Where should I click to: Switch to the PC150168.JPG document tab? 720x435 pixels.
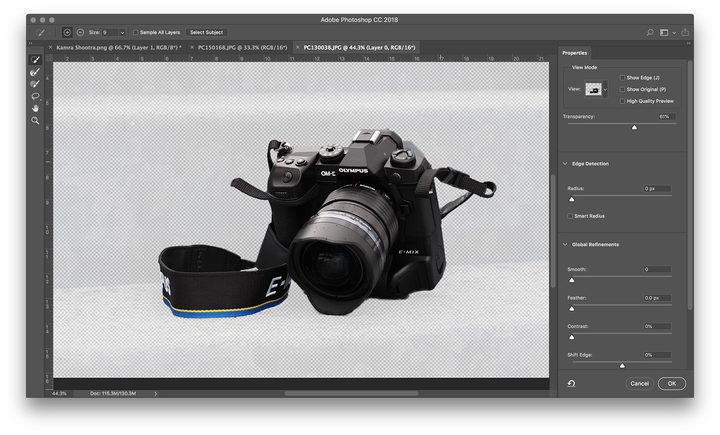pyautogui.click(x=242, y=47)
